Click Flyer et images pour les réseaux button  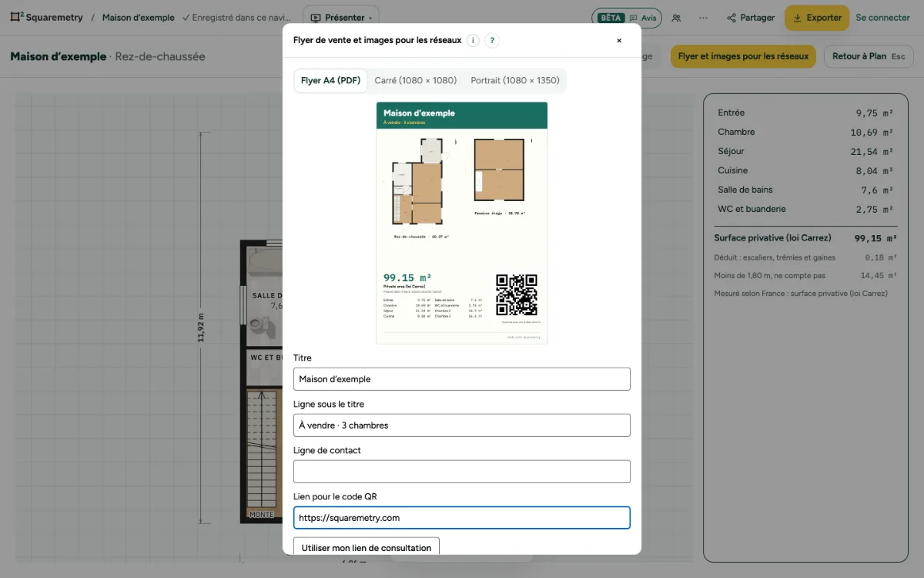pos(743,56)
